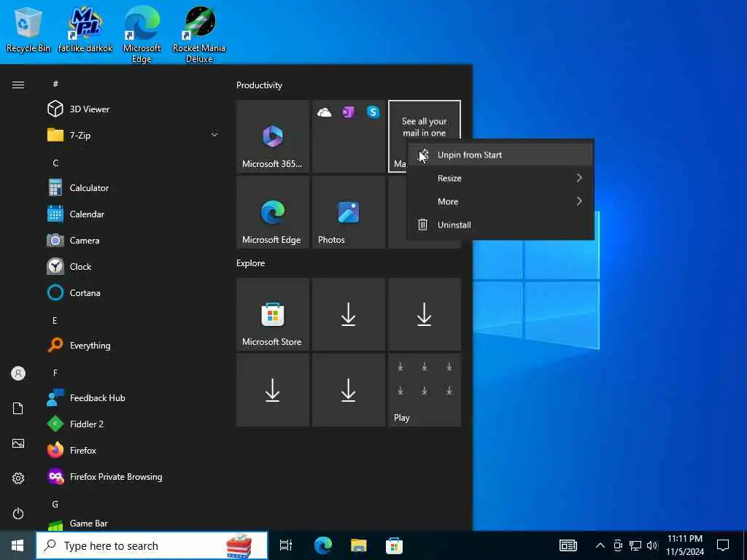Screen dimensions: 747x560
Task: Open Pictures from the Start sidebar
Action: (x=18, y=443)
